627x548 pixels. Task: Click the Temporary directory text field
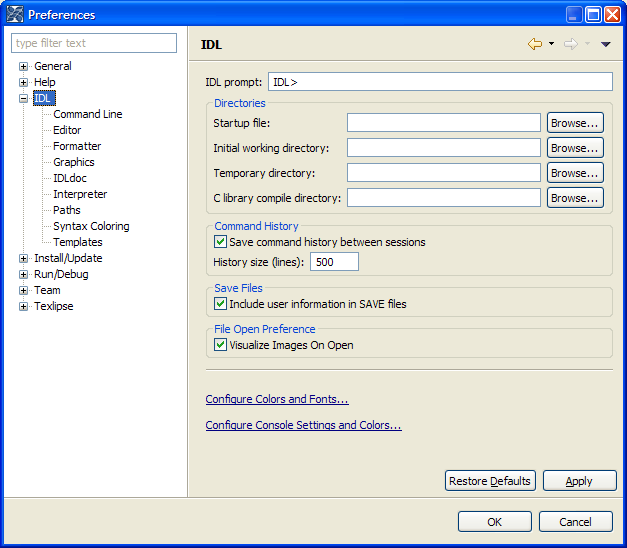coord(444,173)
